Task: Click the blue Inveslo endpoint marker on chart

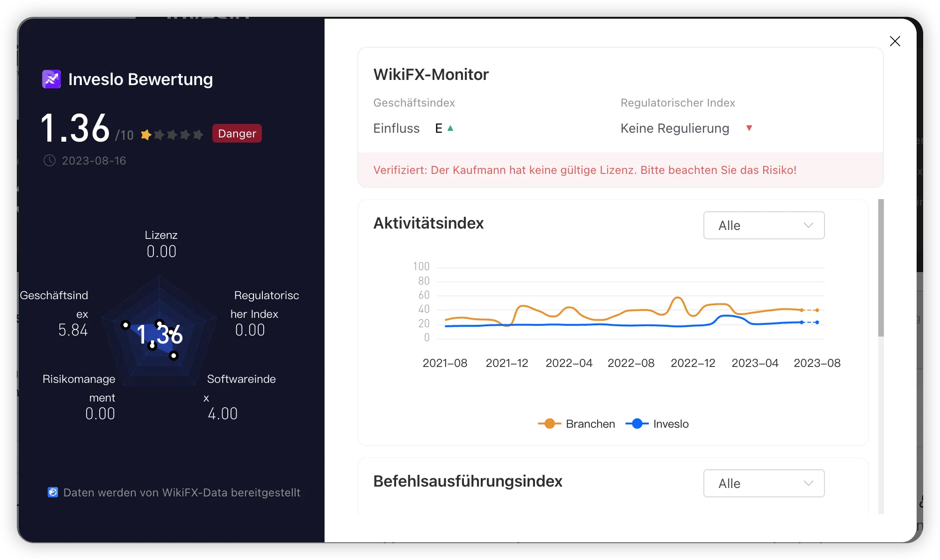Action: 817,322
